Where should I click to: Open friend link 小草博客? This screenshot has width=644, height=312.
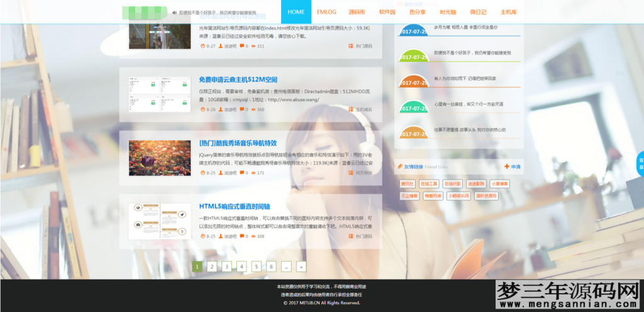pos(500,184)
